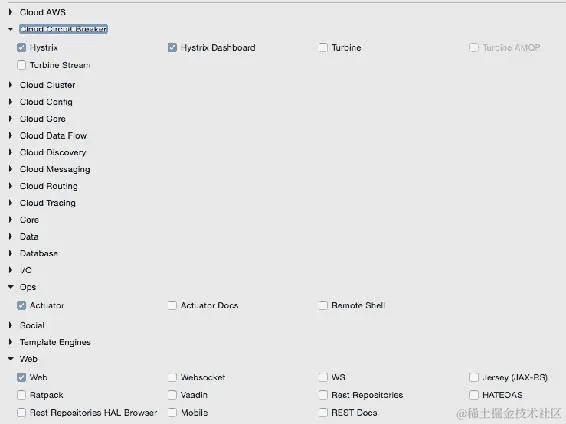Check the Vaadin checkbox

172,395
